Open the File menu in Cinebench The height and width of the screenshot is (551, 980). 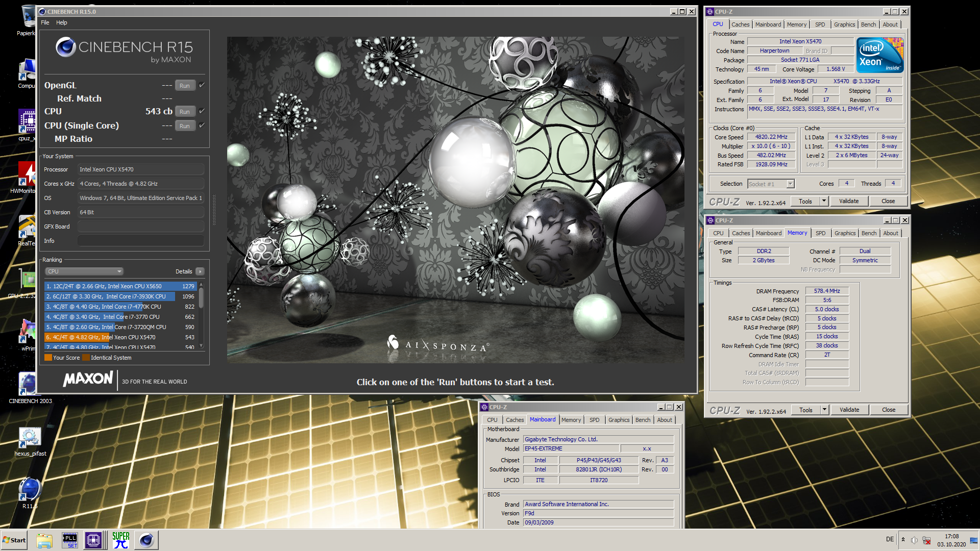[45, 22]
